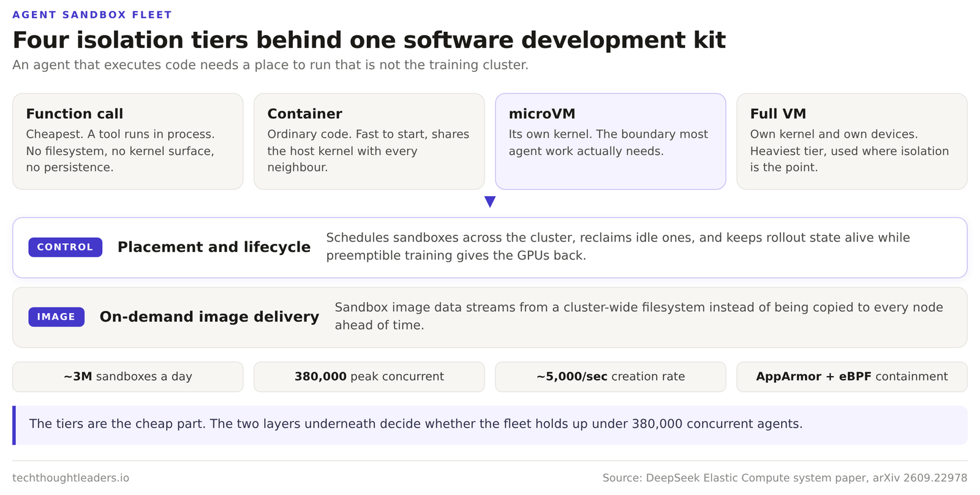Click the 'Sandbox image data streams' description
The height and width of the screenshot is (495, 980).
[639, 316]
